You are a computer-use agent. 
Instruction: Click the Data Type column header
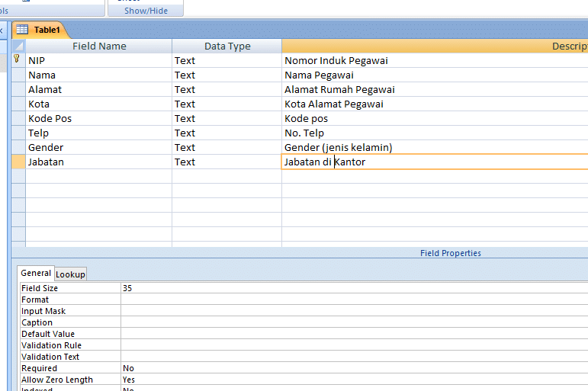(x=227, y=46)
